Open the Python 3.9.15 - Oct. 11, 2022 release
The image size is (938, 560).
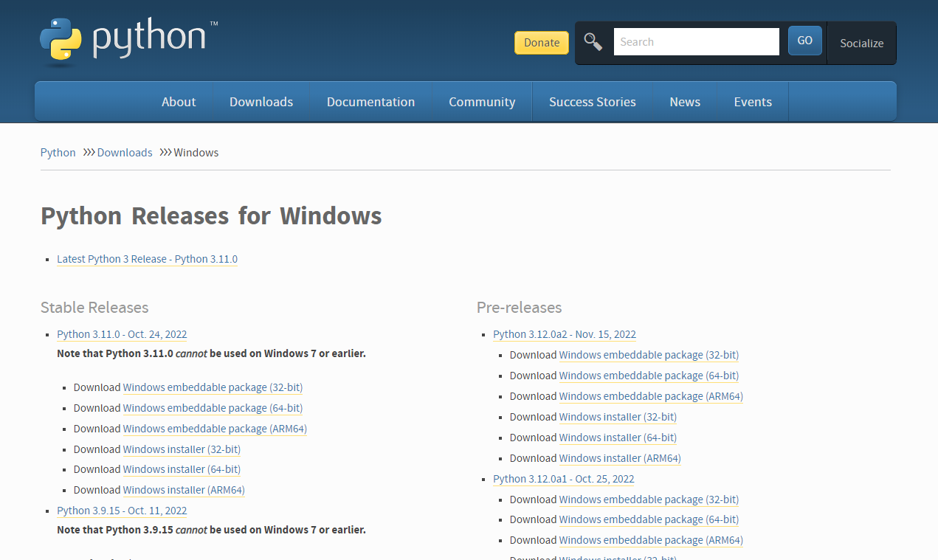(122, 511)
